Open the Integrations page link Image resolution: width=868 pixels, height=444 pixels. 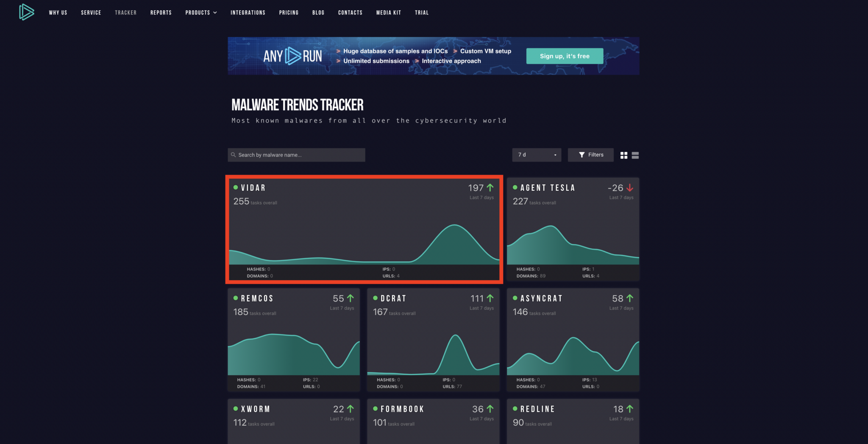pos(248,13)
